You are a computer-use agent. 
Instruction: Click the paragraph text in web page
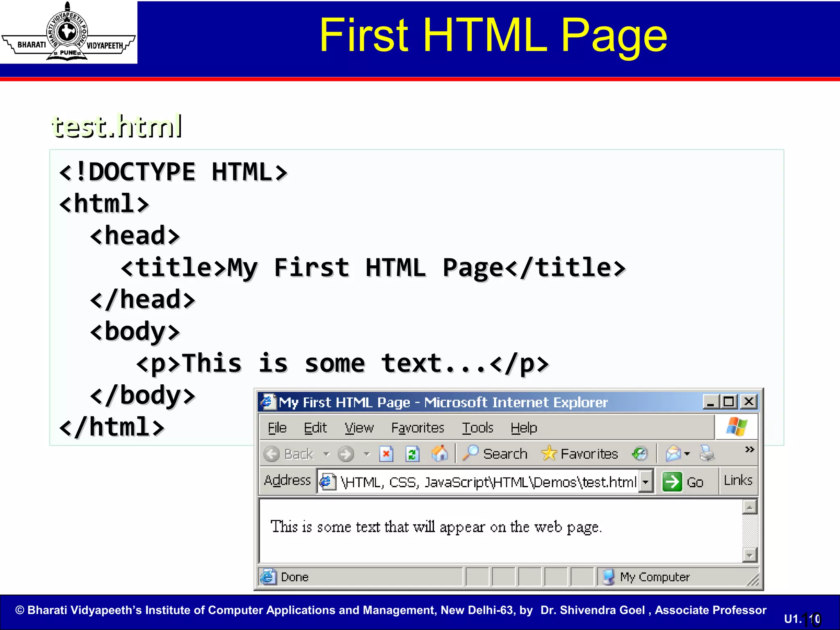click(x=436, y=527)
